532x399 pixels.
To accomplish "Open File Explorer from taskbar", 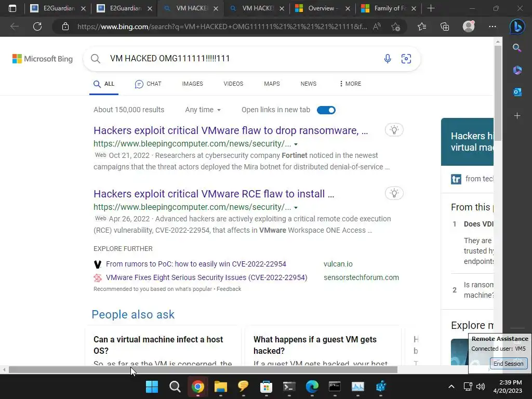I will [220, 387].
